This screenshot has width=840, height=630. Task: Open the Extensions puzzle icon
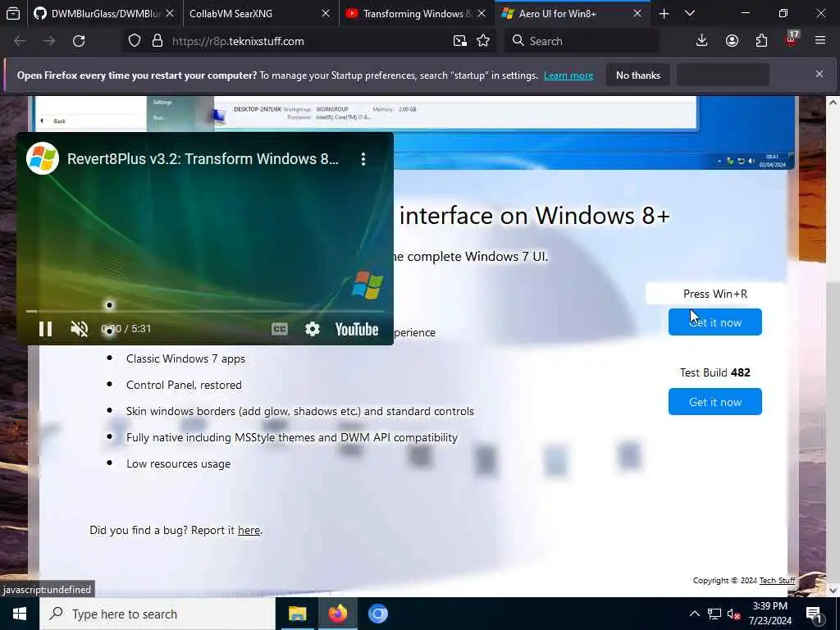(761, 41)
